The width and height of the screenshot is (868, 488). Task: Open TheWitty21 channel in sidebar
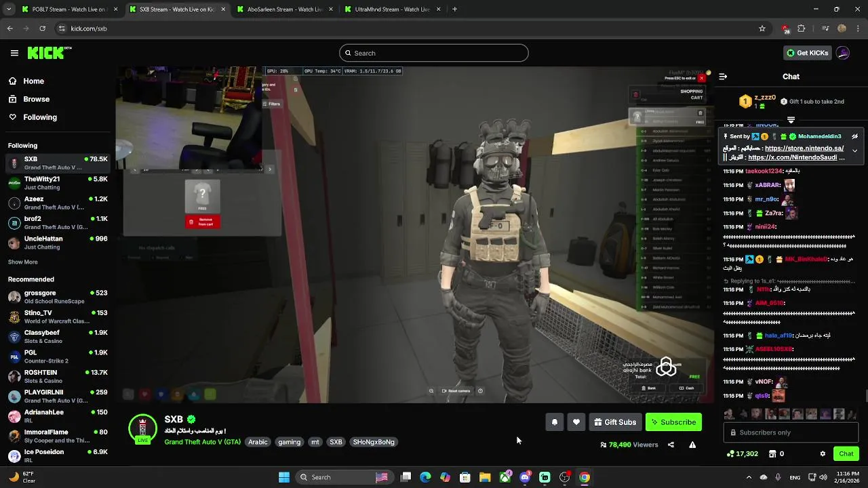[58, 183]
